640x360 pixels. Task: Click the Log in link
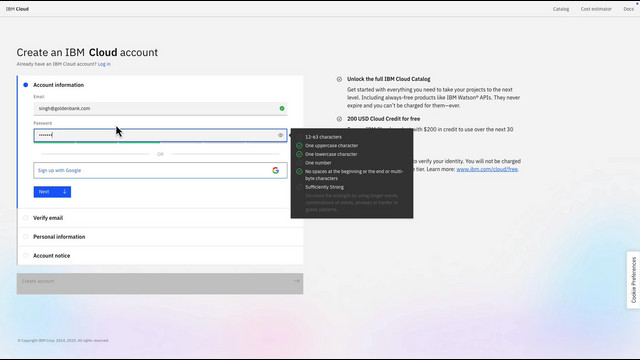104,64
